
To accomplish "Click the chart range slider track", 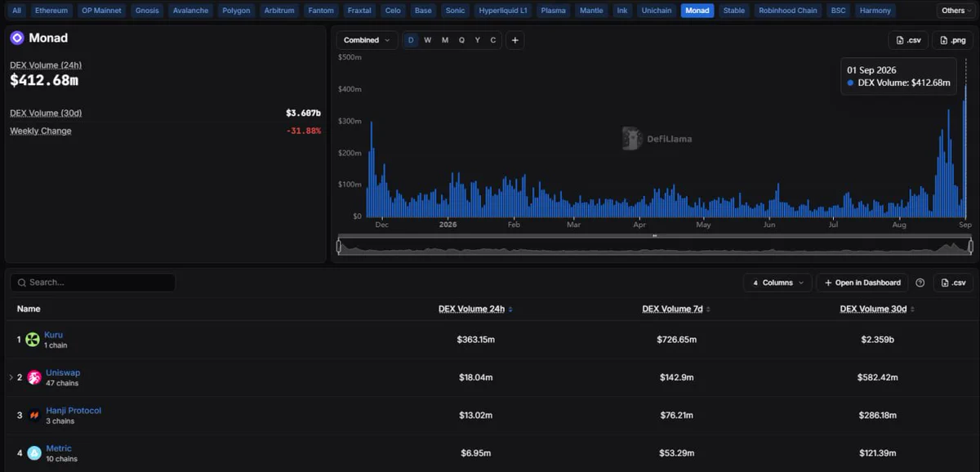I will (655, 246).
